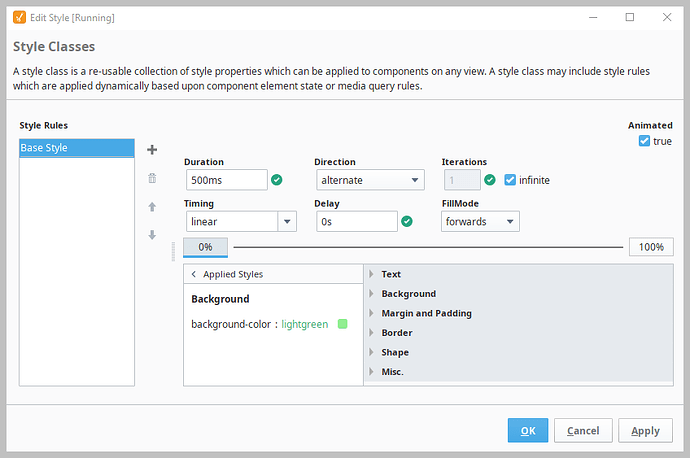
Task: Toggle the Animated true checkbox
Action: [x=644, y=141]
